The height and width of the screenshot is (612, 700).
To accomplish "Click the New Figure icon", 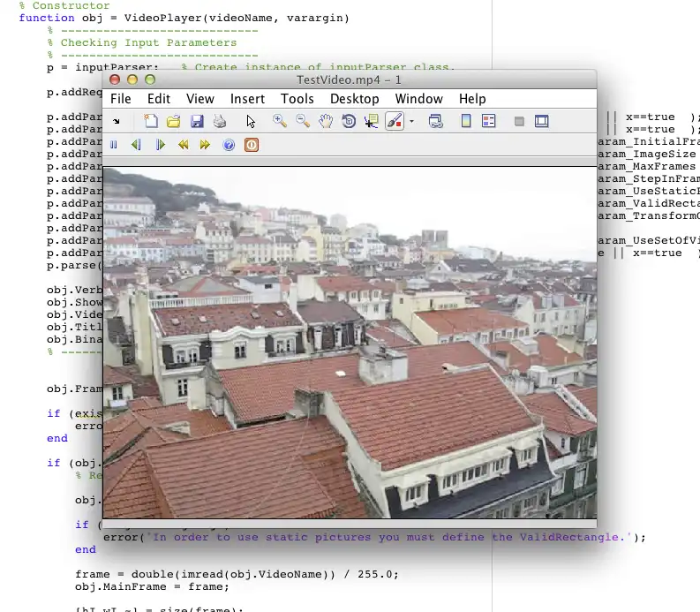I will (x=151, y=121).
